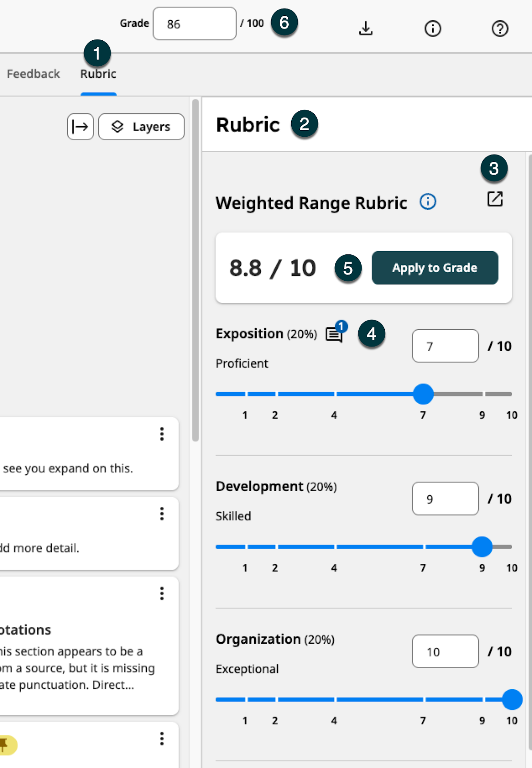
Task: Click Apply to Grade button
Action: 435,268
